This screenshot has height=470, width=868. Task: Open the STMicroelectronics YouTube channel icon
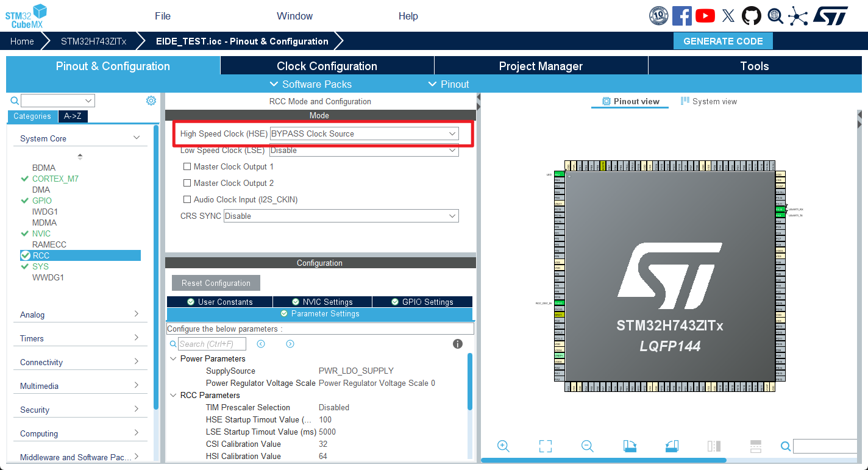[x=705, y=15]
